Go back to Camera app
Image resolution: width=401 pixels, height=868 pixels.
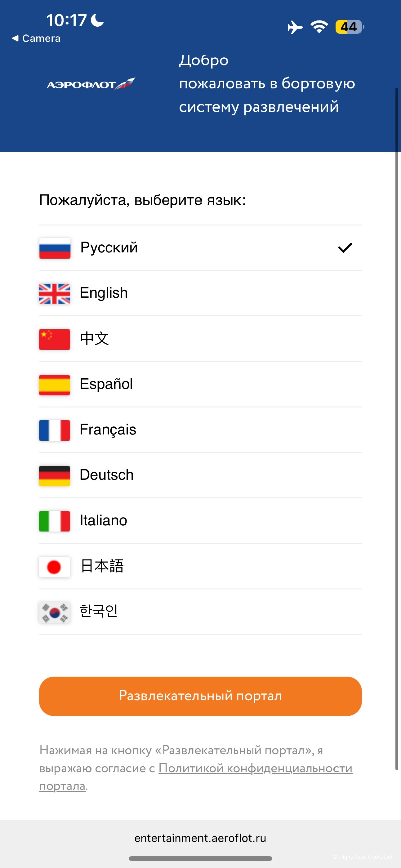click(36, 38)
